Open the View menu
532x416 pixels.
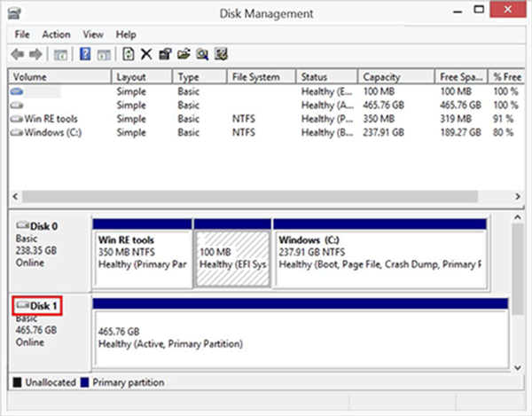coord(93,35)
